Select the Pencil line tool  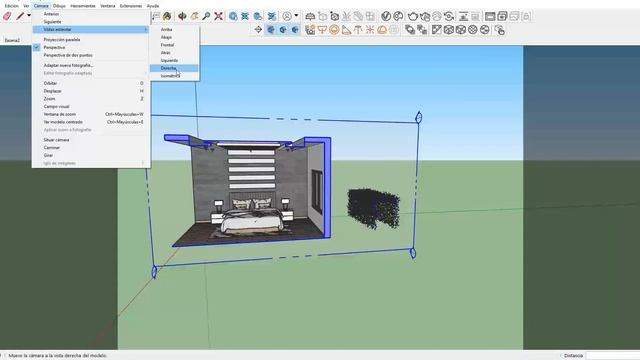point(20,16)
